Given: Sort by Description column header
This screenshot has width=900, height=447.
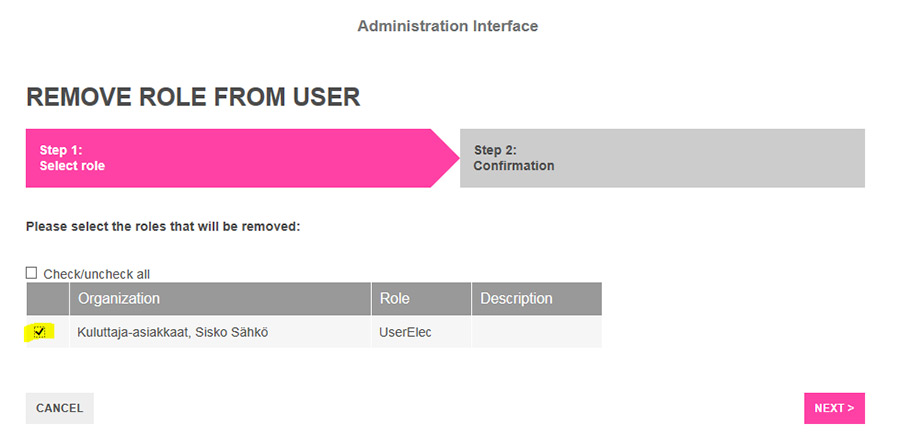Looking at the screenshot, I should [x=537, y=298].
